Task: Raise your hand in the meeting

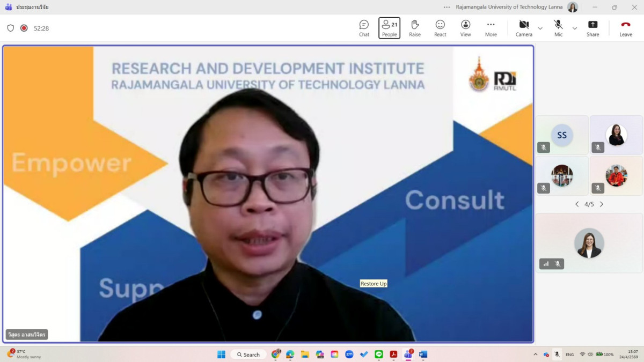Action: 414,28
